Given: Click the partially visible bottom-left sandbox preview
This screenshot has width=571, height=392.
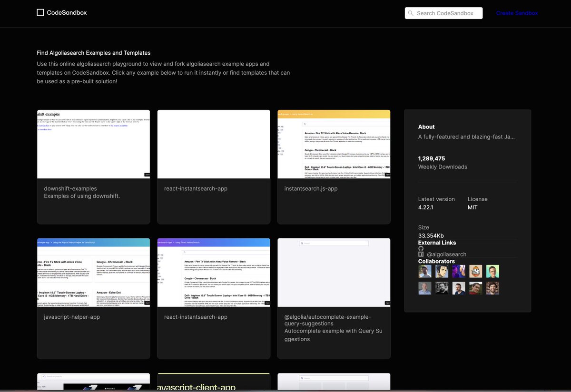Looking at the screenshot, I should (x=93, y=383).
